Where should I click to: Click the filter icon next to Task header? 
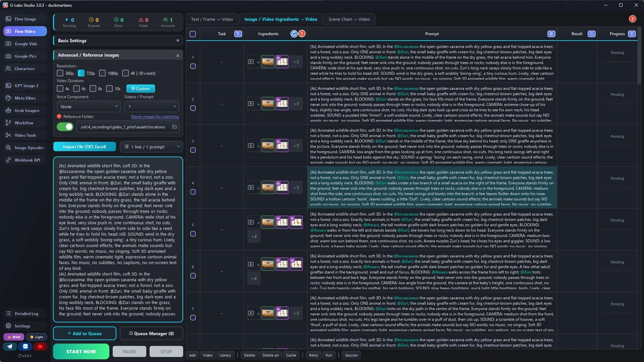(238, 34)
